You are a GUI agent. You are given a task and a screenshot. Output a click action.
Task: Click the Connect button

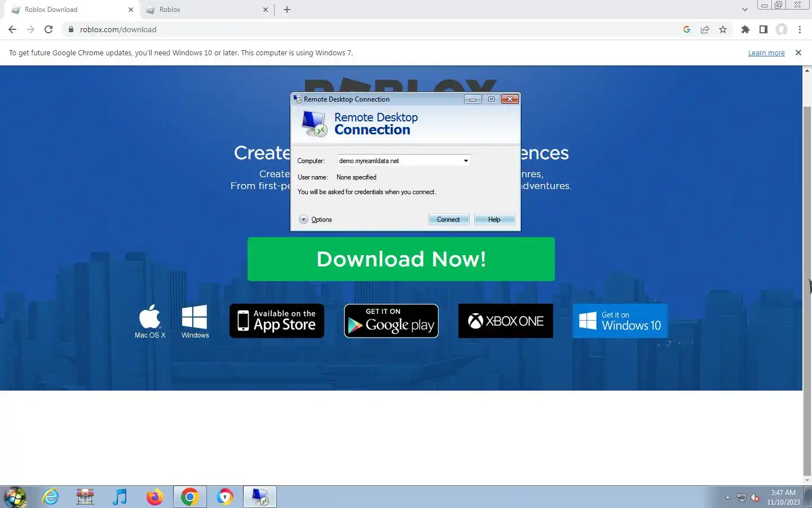(448, 220)
